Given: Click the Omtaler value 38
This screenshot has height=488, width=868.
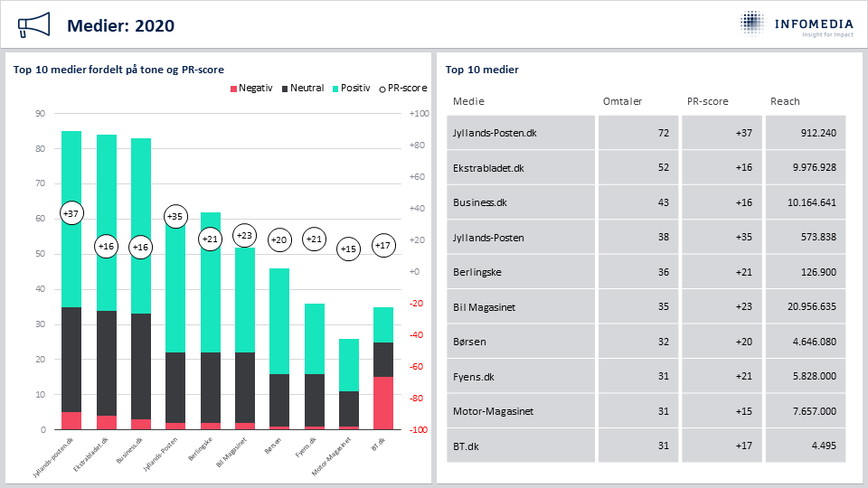Looking at the screenshot, I should (663, 237).
